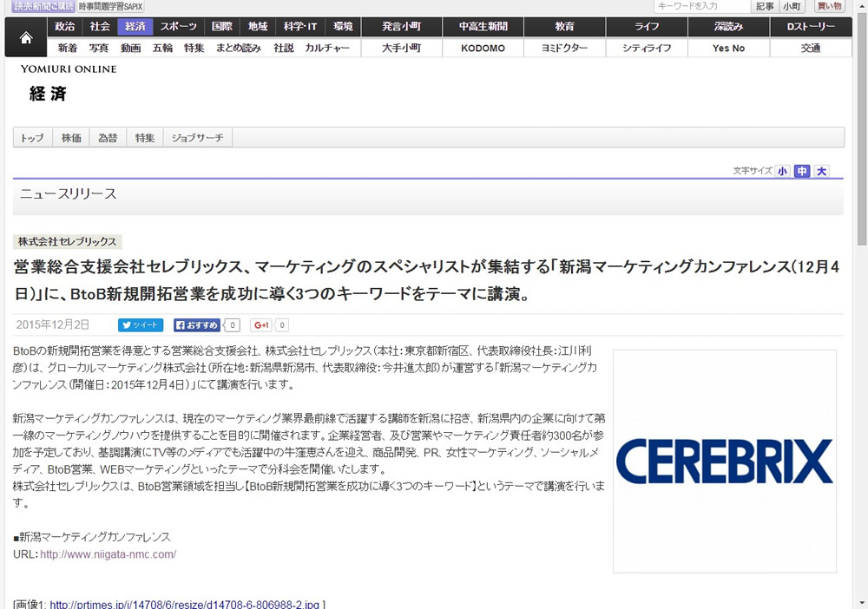The height and width of the screenshot is (609, 868).
Task: Open the 社会 menu
Action: pyautogui.click(x=100, y=27)
